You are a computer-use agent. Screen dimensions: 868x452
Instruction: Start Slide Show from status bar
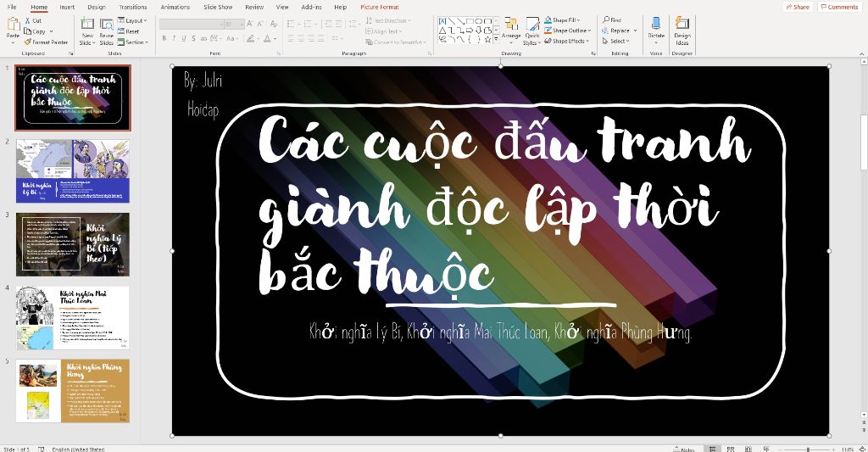(766, 449)
